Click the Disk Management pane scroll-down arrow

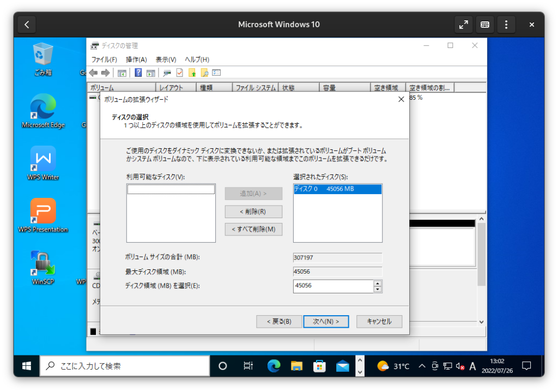pyautogui.click(x=482, y=322)
